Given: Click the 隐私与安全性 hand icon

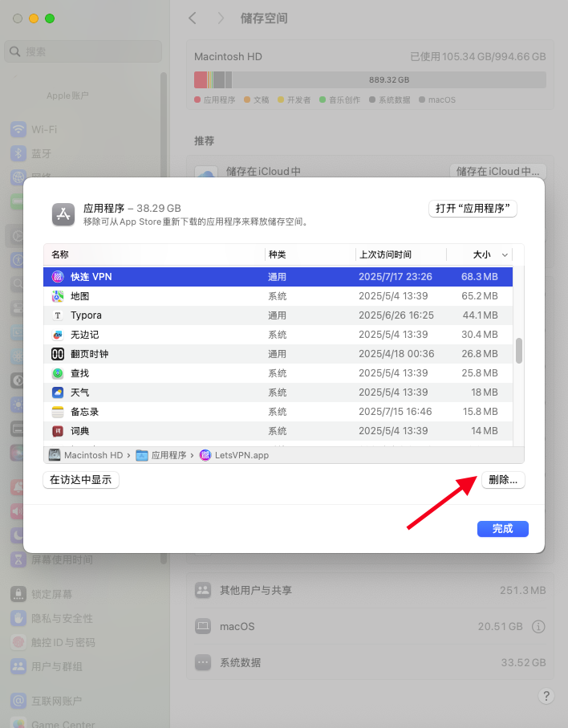Looking at the screenshot, I should click(18, 618).
